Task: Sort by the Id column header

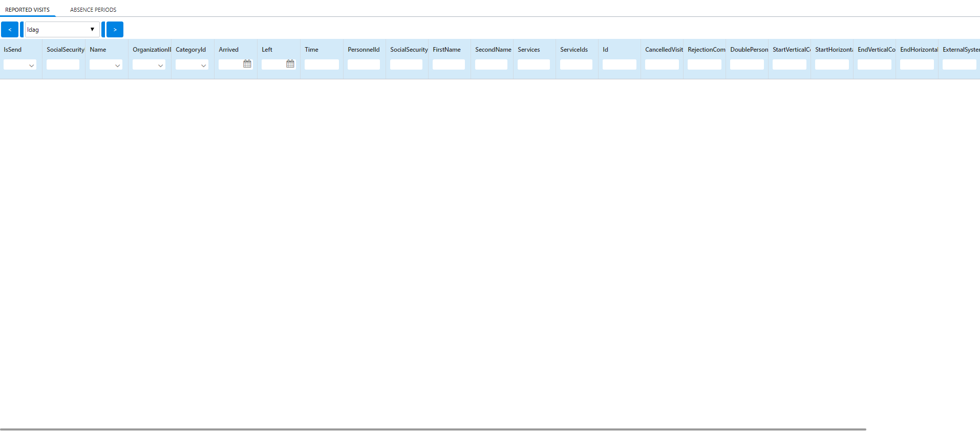Action: coord(605,50)
